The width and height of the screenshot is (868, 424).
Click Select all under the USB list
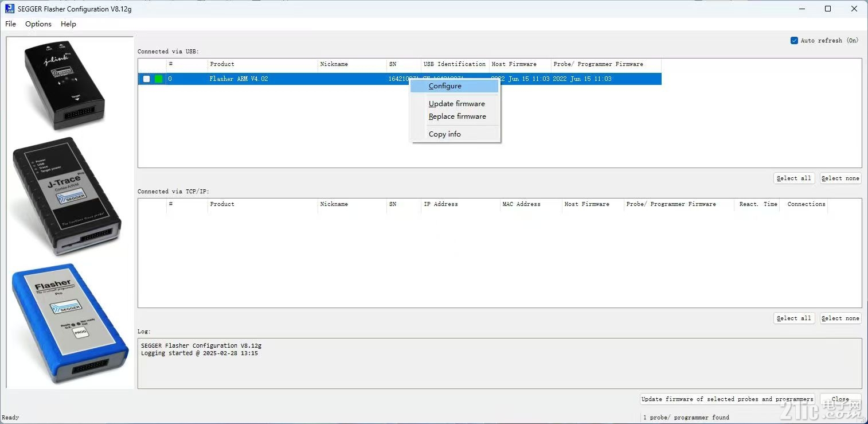[x=794, y=178]
